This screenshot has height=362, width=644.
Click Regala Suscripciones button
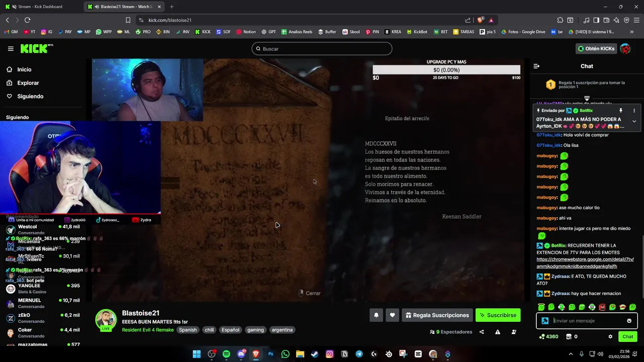coord(437,315)
